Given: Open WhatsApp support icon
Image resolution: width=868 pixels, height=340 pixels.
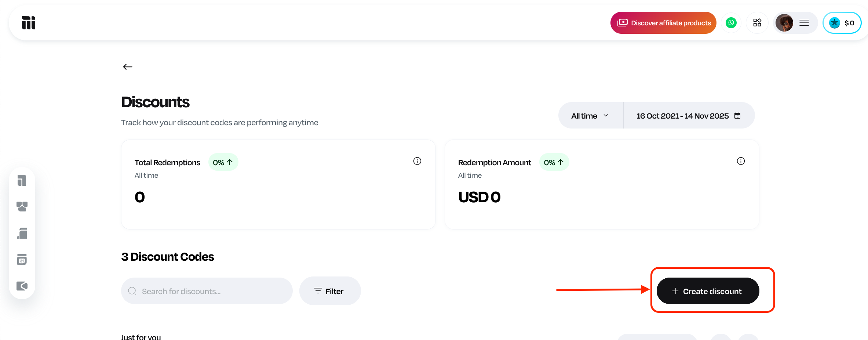Looking at the screenshot, I should click(731, 23).
